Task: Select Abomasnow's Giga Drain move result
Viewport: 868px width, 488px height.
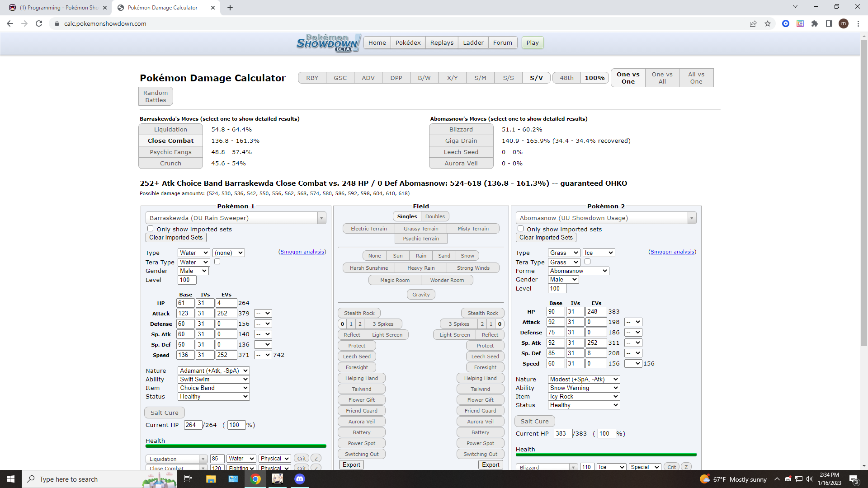Action: [x=461, y=141]
